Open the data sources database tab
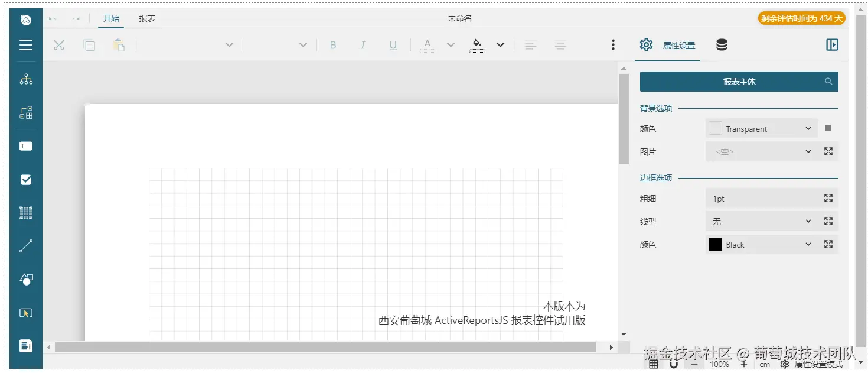Viewport: 868px width, 373px height. click(722, 45)
